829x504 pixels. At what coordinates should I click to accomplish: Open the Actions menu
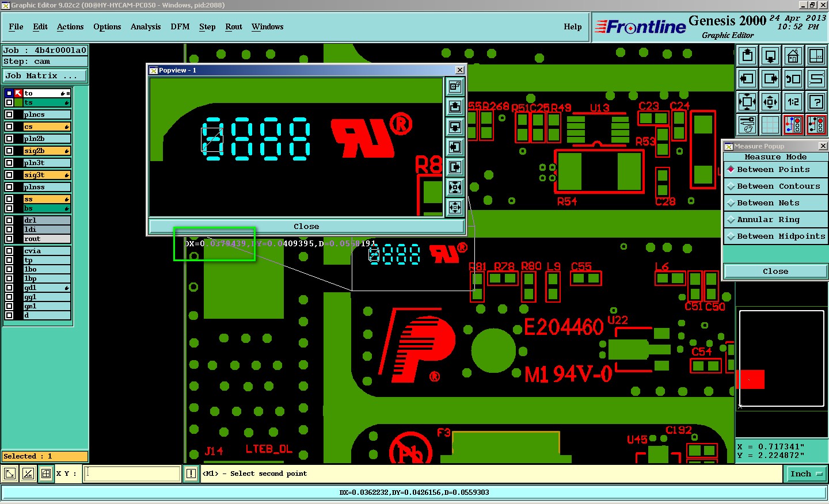[70, 27]
